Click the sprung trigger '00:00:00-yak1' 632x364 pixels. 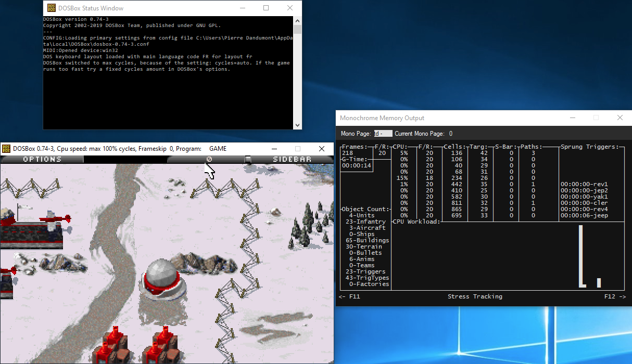point(584,197)
